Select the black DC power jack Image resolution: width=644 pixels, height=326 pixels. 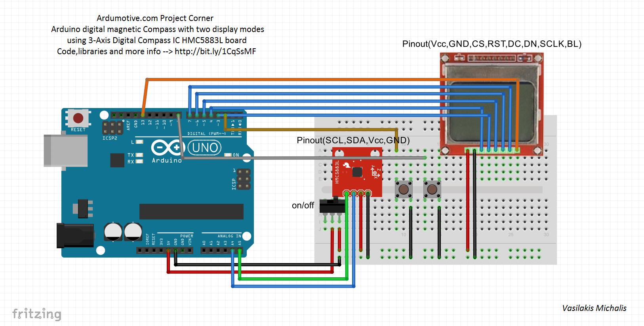coord(75,236)
